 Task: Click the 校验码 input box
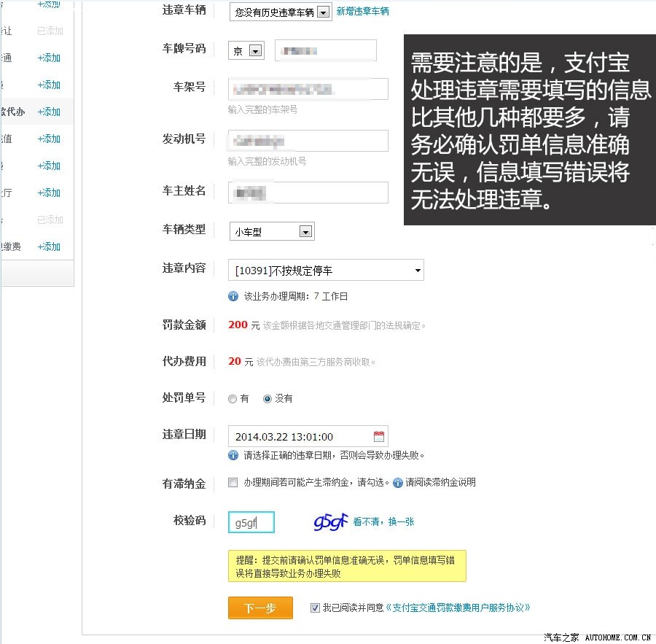click(251, 522)
